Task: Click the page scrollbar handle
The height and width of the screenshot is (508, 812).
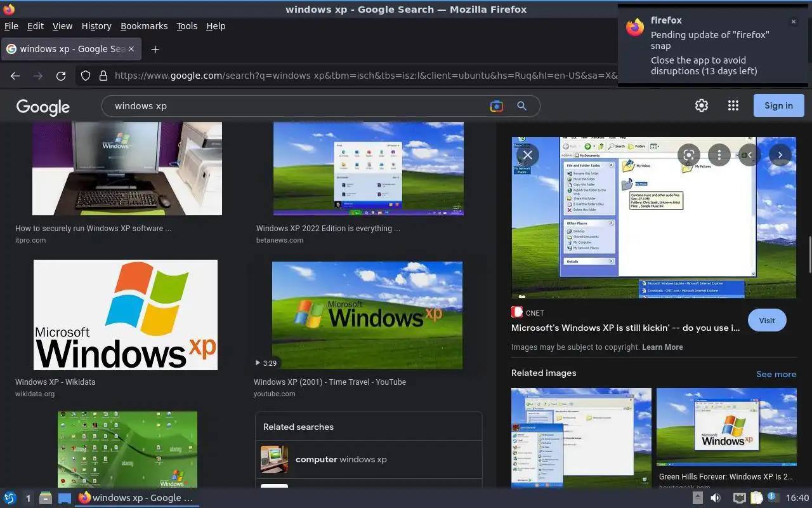Action: 809,254
